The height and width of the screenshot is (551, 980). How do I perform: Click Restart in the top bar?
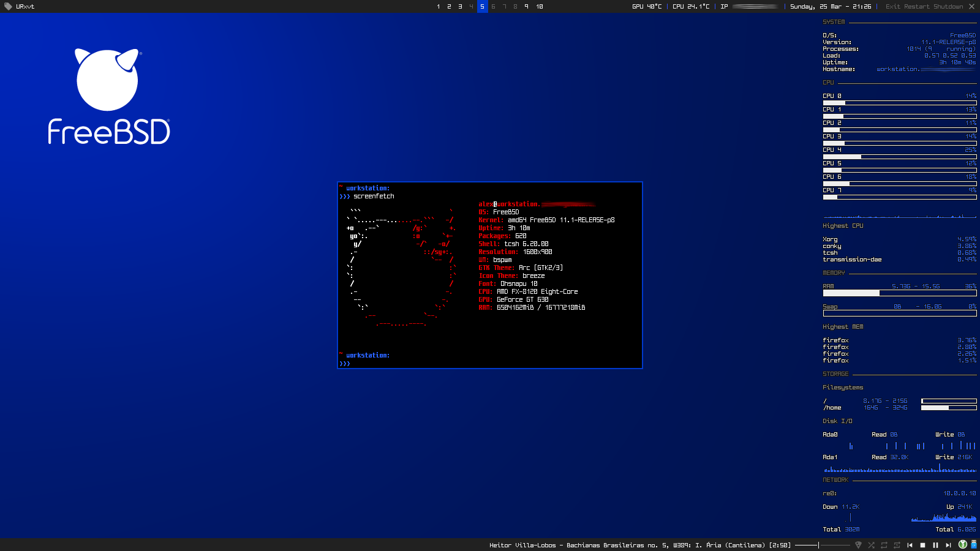point(917,7)
